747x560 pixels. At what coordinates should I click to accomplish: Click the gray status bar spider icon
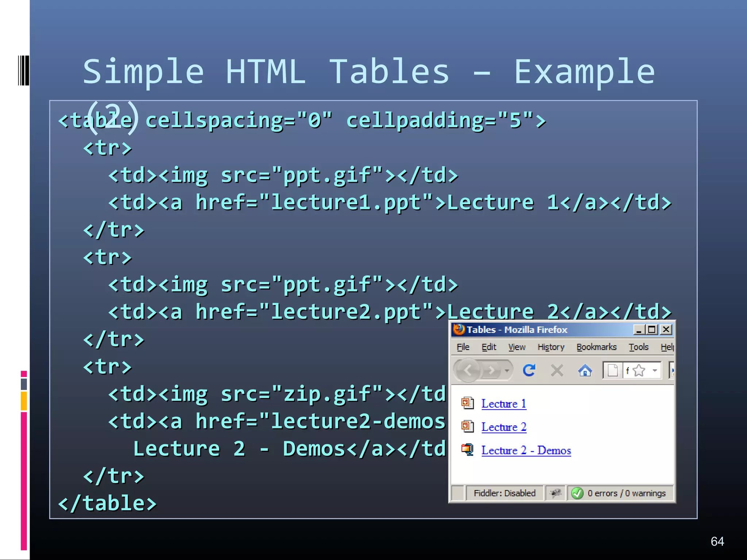(x=556, y=493)
